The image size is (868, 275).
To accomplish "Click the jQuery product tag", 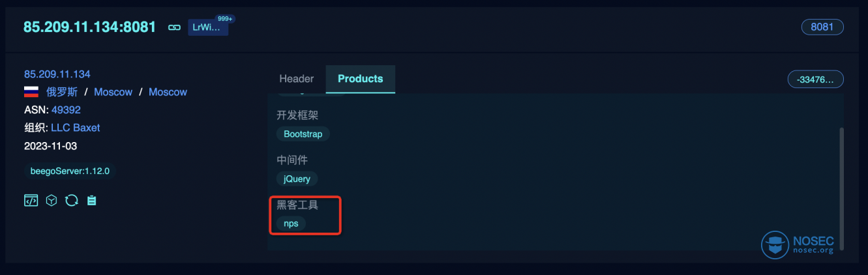I will [297, 179].
